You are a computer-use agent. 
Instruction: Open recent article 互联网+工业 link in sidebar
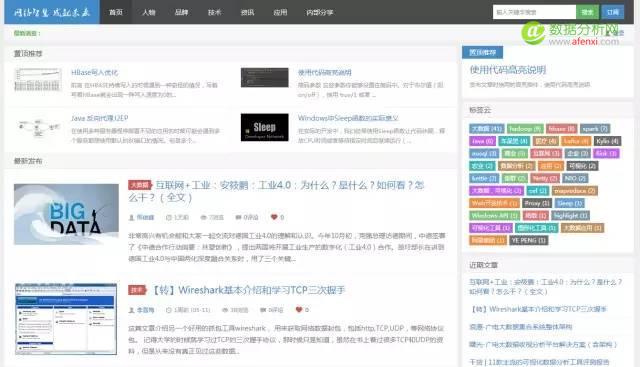[546, 287]
